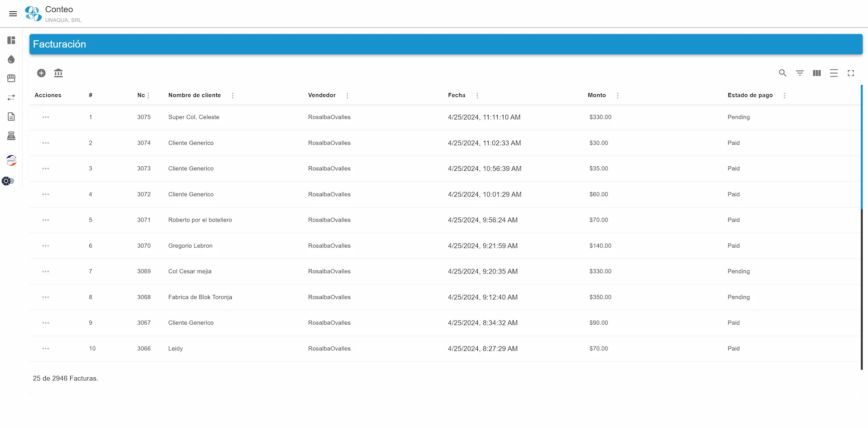The width and height of the screenshot is (868, 428).
Task: Click the cloud logo sidebar icon
Action: [11, 160]
